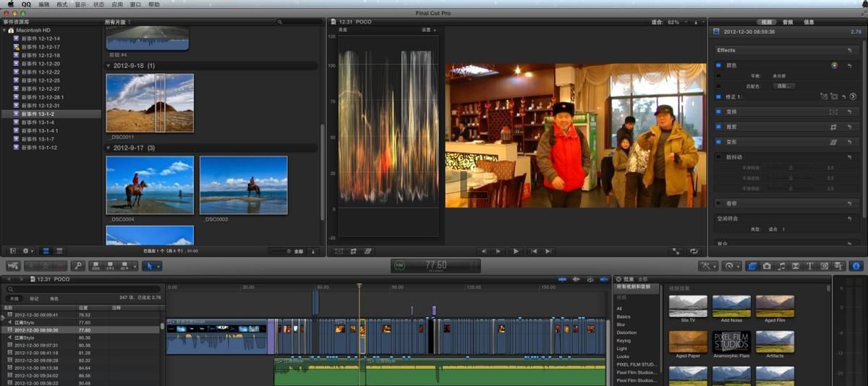The width and height of the screenshot is (868, 386).
Task: Switch Inspector to the 信息 Info tab
Action: [x=809, y=22]
